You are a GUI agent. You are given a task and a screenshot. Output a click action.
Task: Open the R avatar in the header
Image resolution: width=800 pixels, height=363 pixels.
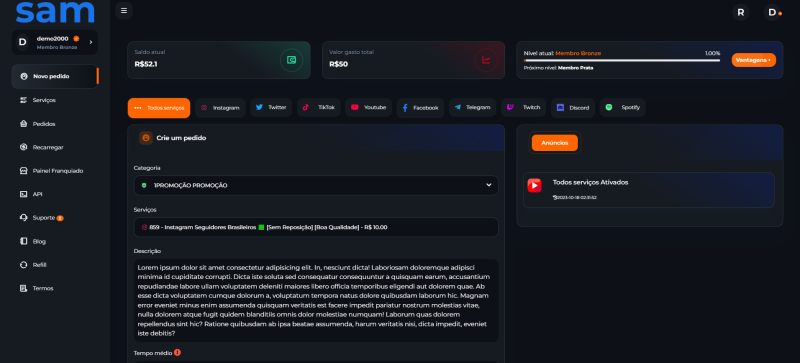click(x=740, y=12)
